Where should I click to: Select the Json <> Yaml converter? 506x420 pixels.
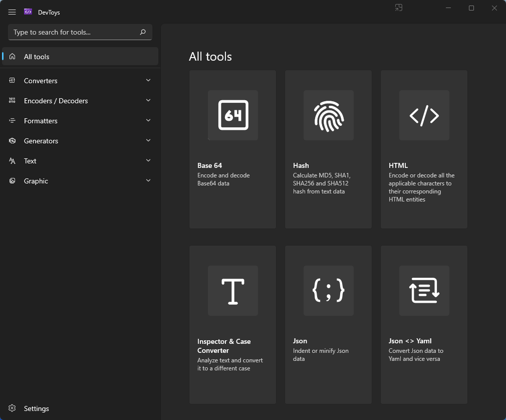point(423,324)
